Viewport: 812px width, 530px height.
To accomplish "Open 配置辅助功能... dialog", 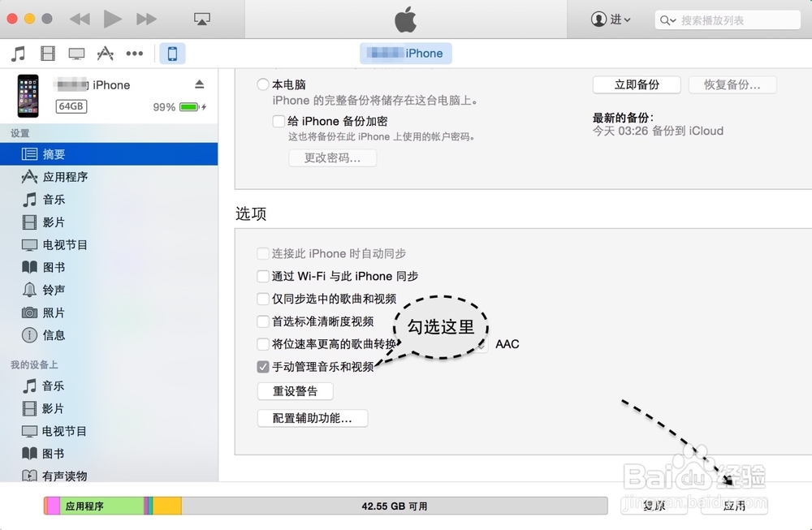I will [x=313, y=418].
